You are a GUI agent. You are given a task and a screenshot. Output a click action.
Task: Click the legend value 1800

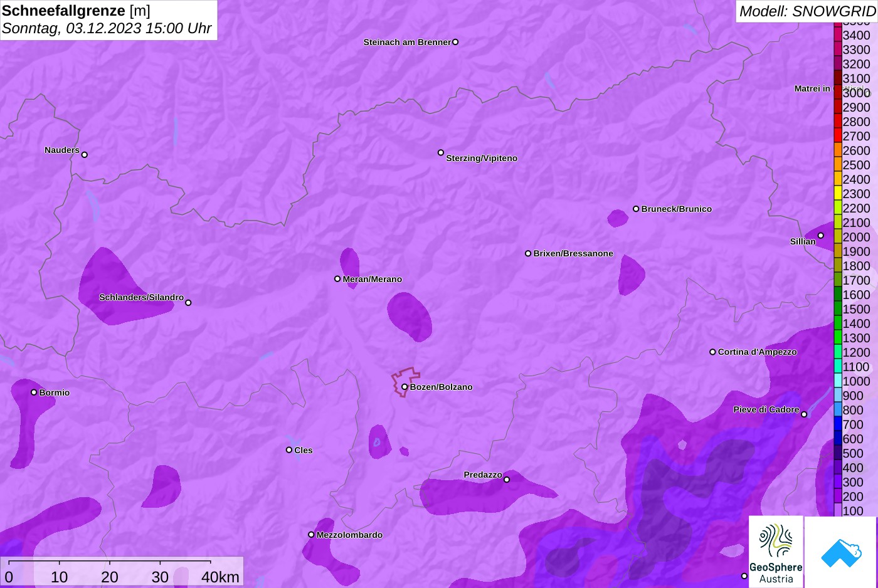click(857, 266)
